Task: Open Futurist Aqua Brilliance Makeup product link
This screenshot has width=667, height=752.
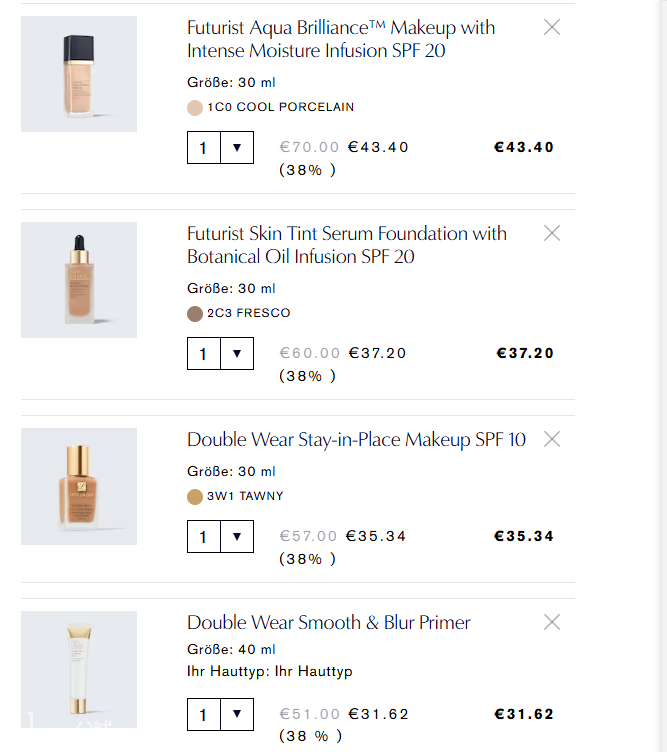Action: pos(340,39)
